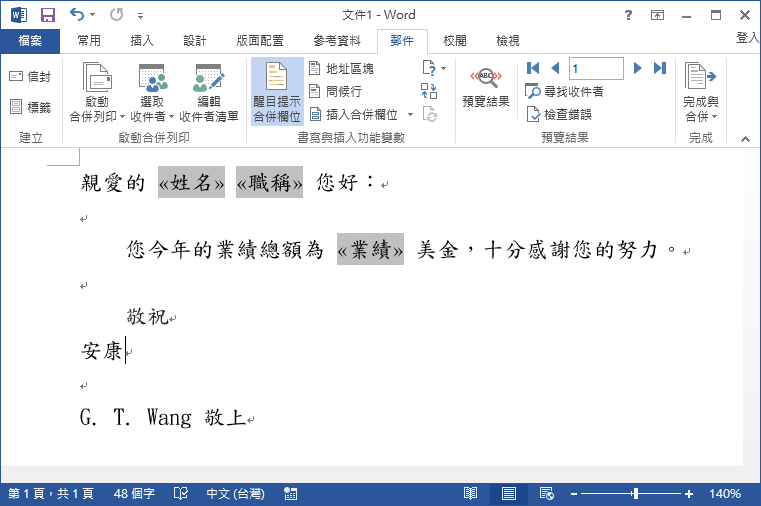
Task: Open the Help question mark icon
Action: tap(628, 15)
